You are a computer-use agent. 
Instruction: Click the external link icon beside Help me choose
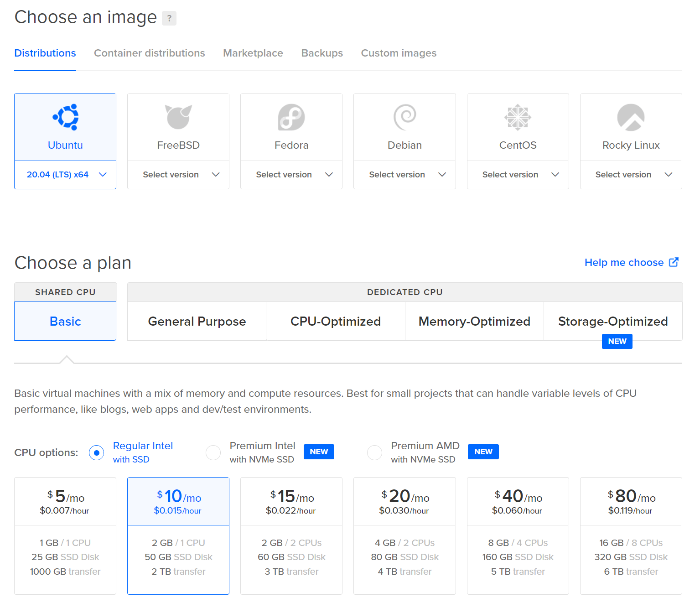point(674,262)
